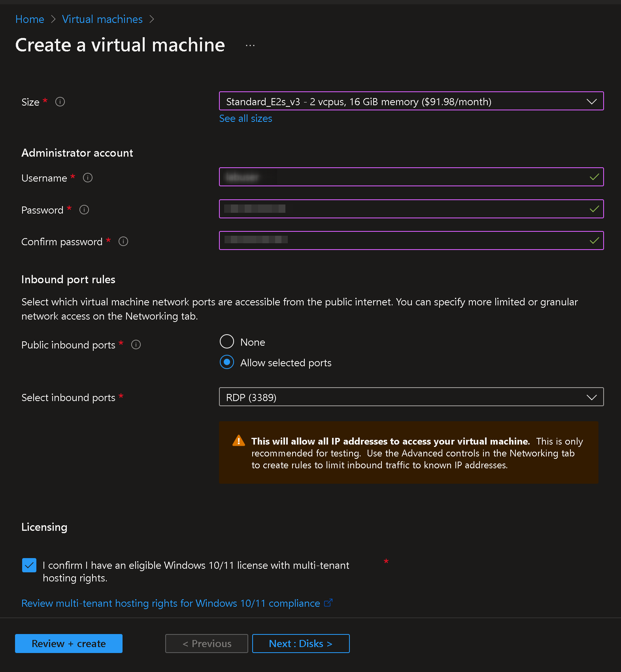
Task: Show Username info tooltip icon
Action: [88, 178]
